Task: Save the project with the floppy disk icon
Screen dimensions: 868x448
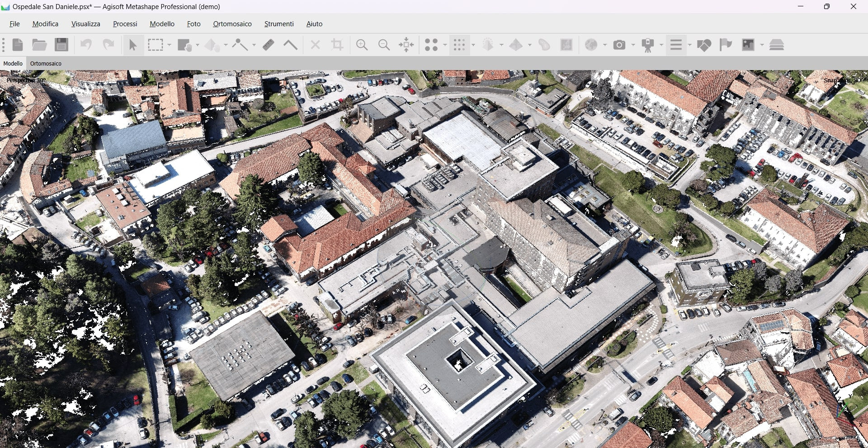Action: [x=61, y=45]
